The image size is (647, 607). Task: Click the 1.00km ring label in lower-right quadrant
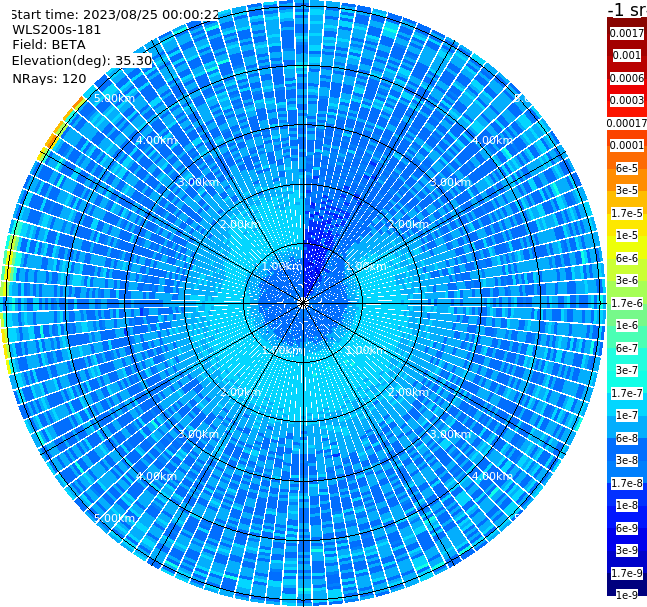tap(366, 350)
